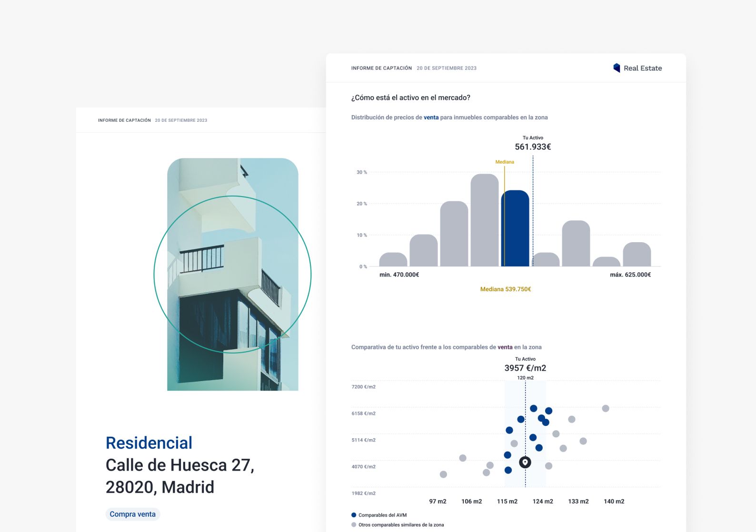756x532 pixels.
Task: Select the tallest gray histogram bar
Action: pyautogui.click(x=485, y=220)
